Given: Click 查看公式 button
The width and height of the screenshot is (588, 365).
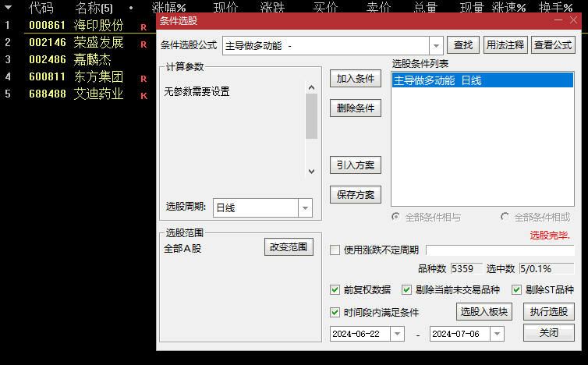Looking at the screenshot, I should pyautogui.click(x=553, y=45).
